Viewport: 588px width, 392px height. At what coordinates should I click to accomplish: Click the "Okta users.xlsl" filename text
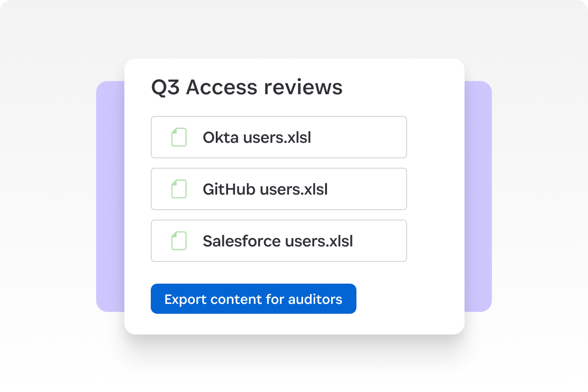pyautogui.click(x=257, y=138)
